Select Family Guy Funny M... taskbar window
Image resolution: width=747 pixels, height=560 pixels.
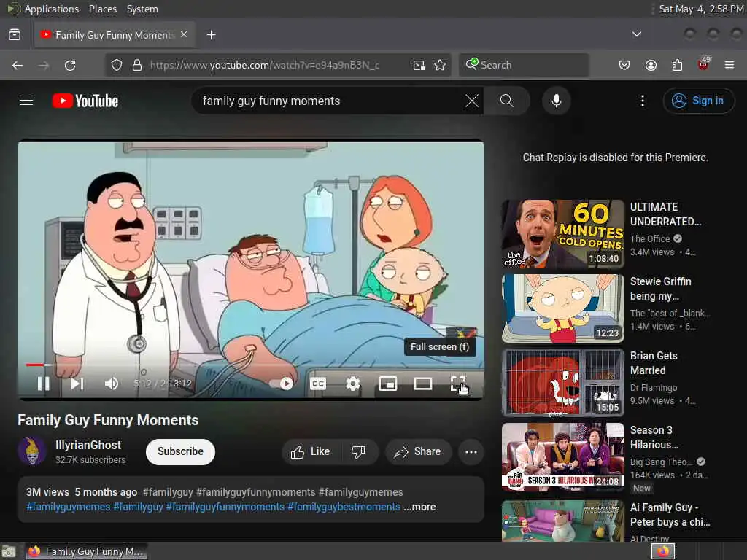pos(86,551)
